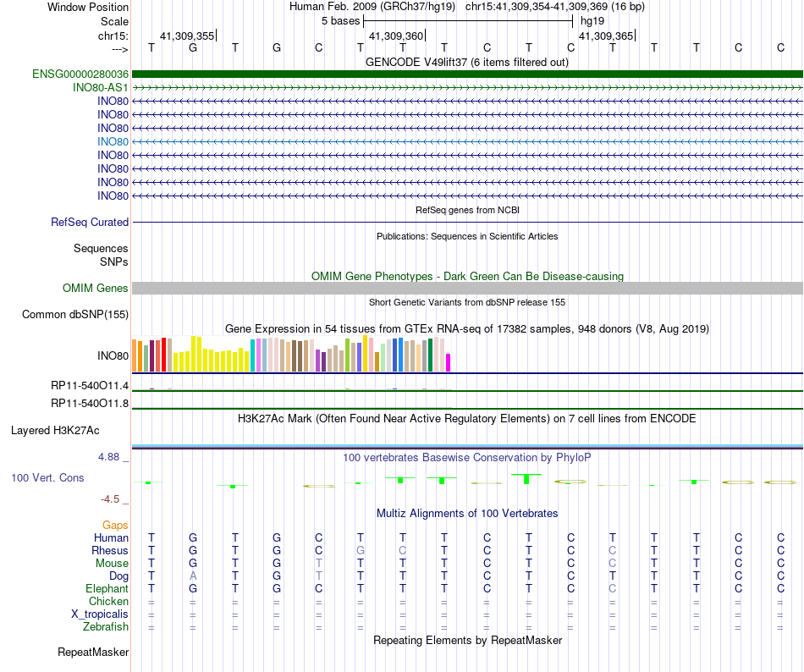
Task: Click the Window Position label
Action: [x=88, y=7]
